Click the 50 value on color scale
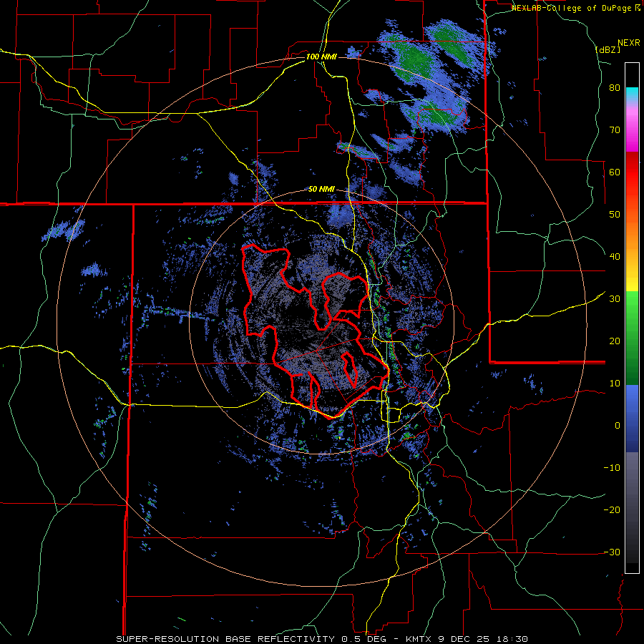This screenshot has height=644, width=644. (x=615, y=215)
